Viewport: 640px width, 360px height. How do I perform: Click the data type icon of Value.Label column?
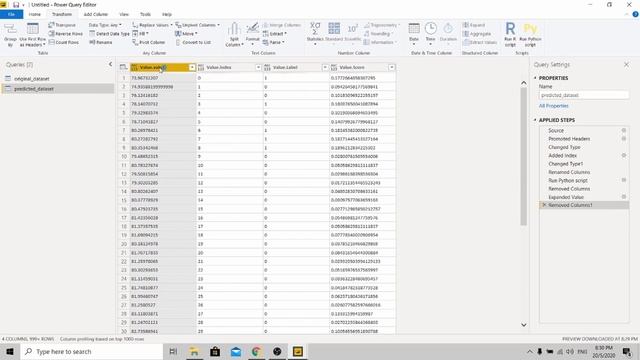pos(267,67)
